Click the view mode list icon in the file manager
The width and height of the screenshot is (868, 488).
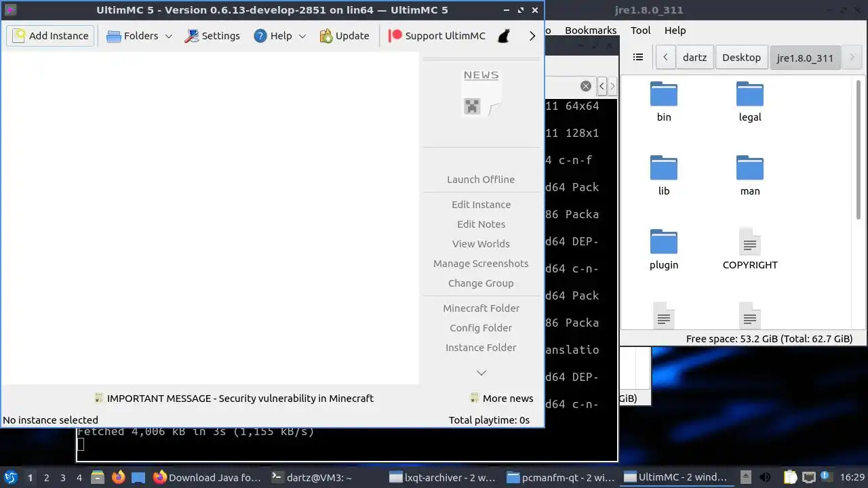pos(637,58)
